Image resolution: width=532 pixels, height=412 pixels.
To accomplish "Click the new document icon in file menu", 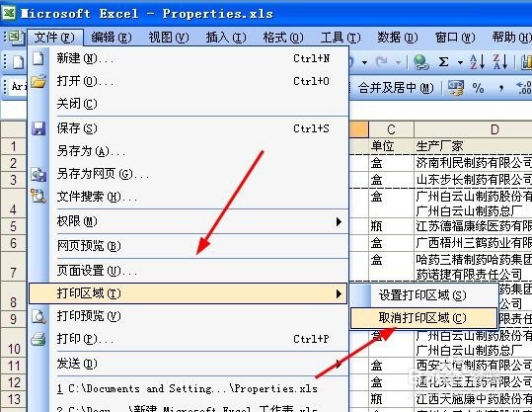I will 38,58.
